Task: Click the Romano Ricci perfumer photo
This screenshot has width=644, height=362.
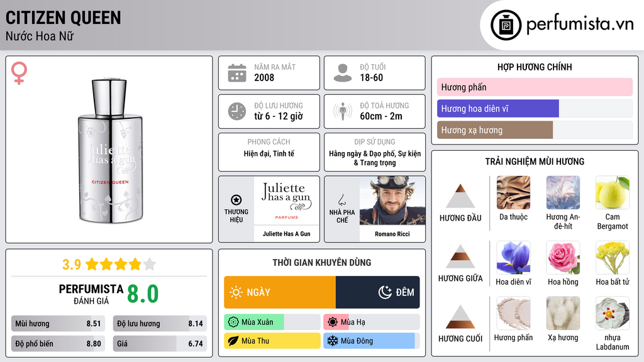Action: tap(392, 200)
